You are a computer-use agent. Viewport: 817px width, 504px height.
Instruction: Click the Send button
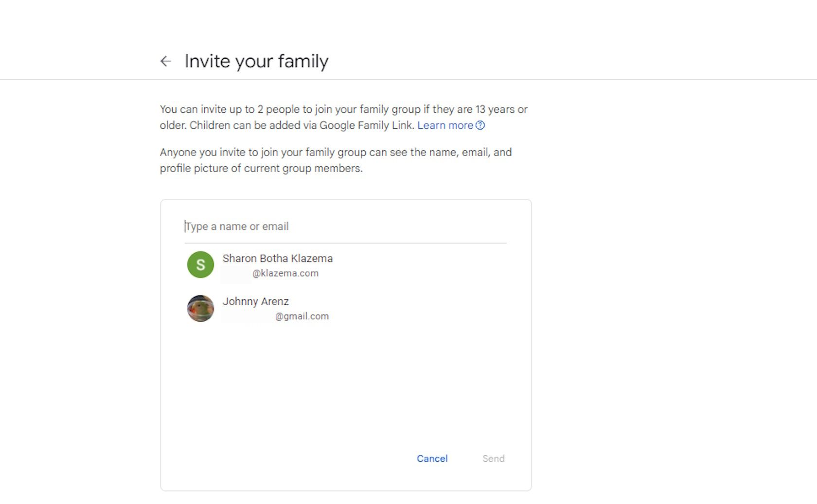493,458
